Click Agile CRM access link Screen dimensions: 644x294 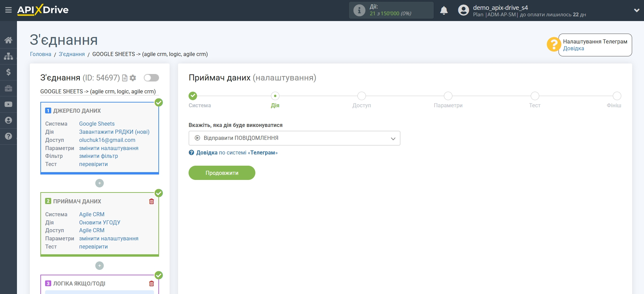[92, 231]
